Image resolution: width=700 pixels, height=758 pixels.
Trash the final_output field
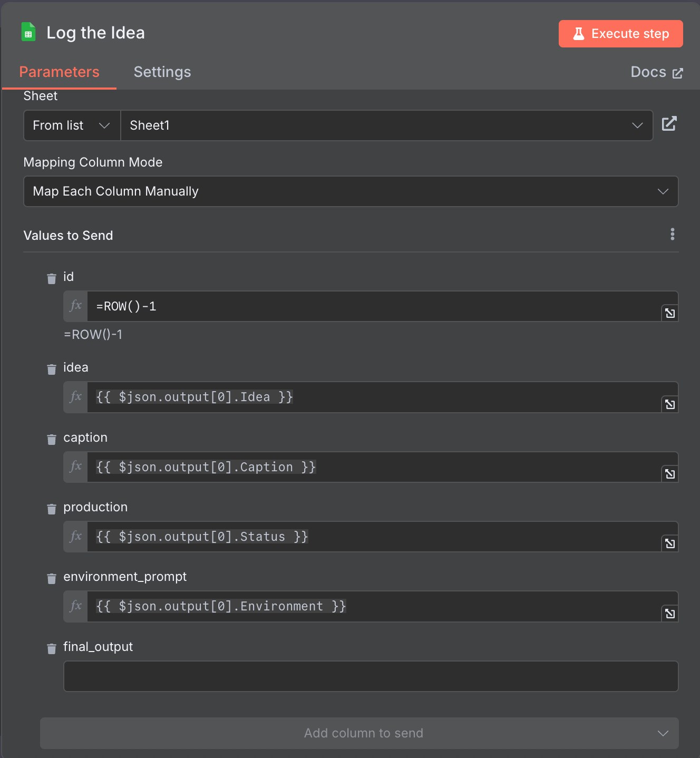point(52,648)
